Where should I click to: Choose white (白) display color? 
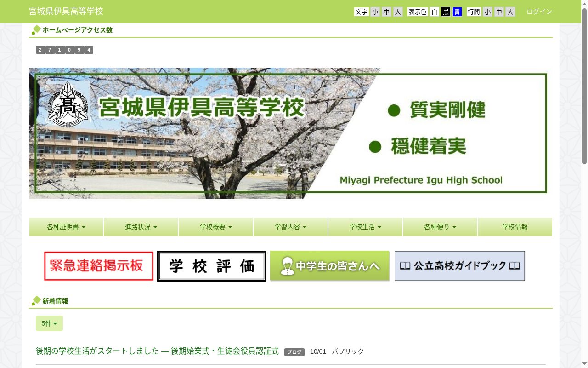(435, 12)
